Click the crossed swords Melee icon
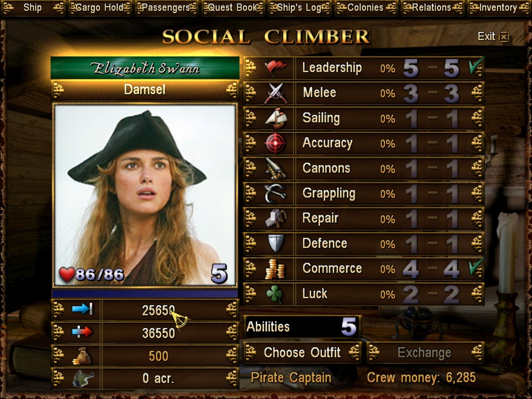The height and width of the screenshot is (399, 532). coord(275,93)
